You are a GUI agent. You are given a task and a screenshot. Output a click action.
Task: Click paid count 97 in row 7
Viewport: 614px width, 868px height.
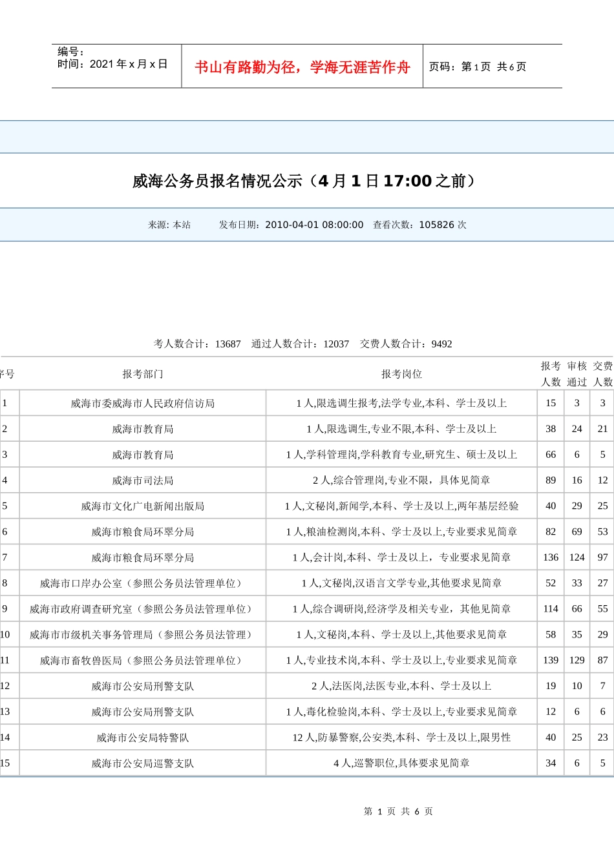[602, 557]
